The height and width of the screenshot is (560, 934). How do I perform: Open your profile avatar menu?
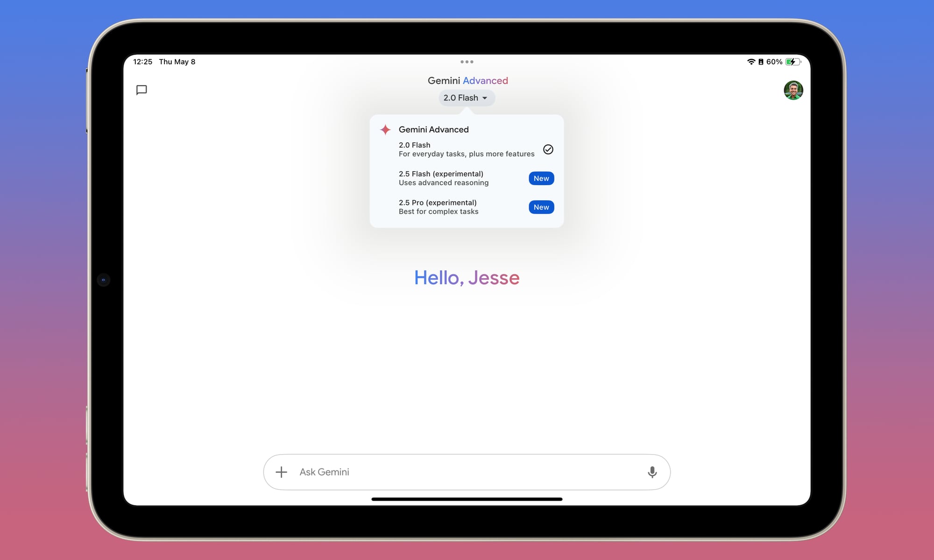click(793, 91)
